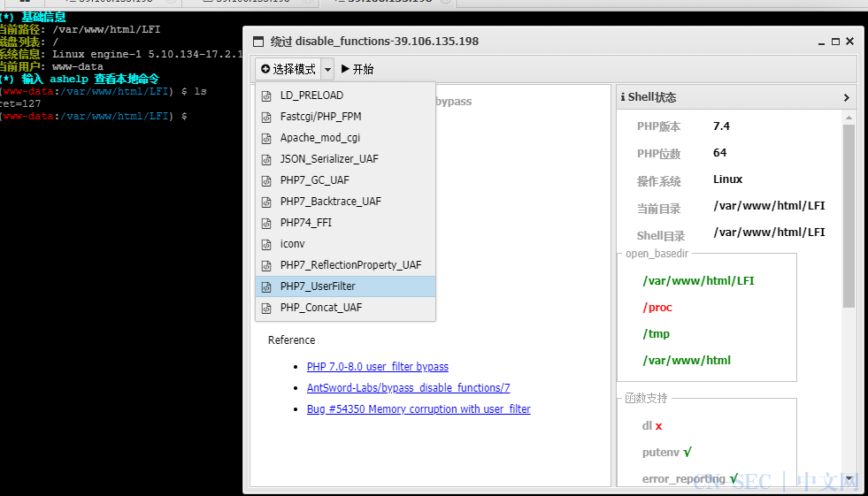Click the 当前路径 line in the terminal
Image resolution: width=868 pixels, height=496 pixels.
(81, 29)
